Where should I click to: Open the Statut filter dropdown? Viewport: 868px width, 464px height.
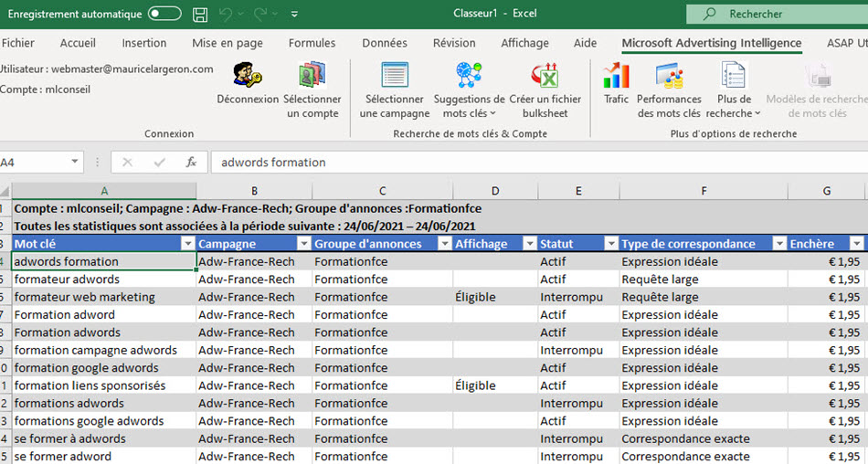pyautogui.click(x=611, y=244)
